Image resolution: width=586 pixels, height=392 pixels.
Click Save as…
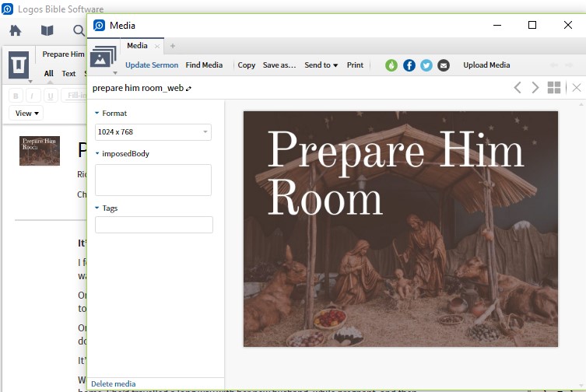[x=279, y=65]
